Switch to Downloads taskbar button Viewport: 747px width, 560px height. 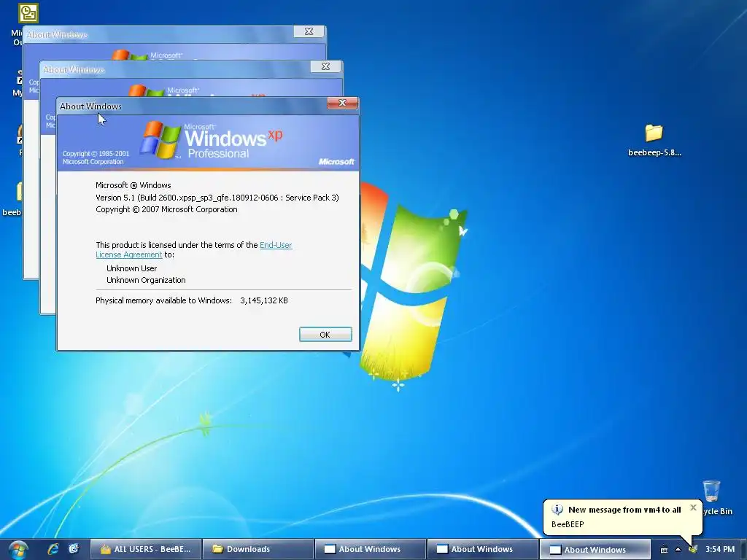click(x=258, y=549)
